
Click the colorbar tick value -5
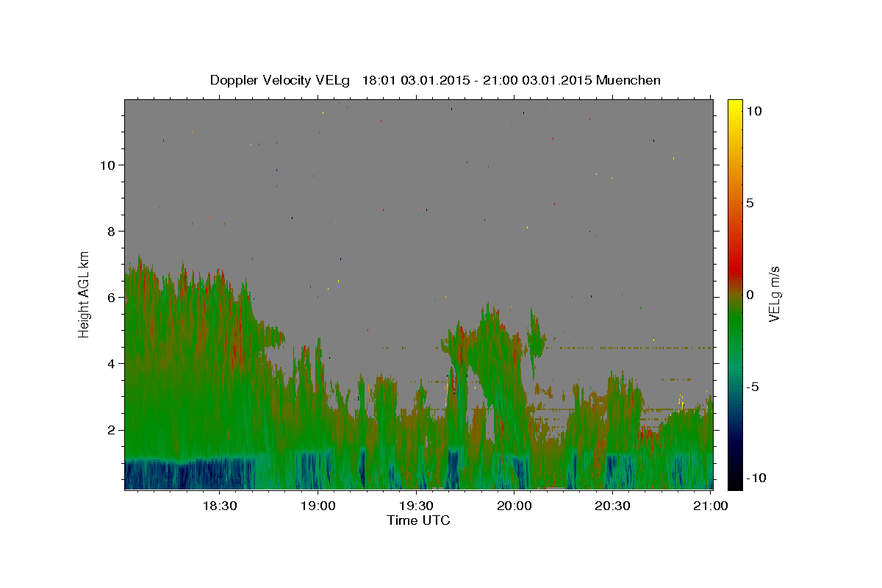[x=753, y=387]
